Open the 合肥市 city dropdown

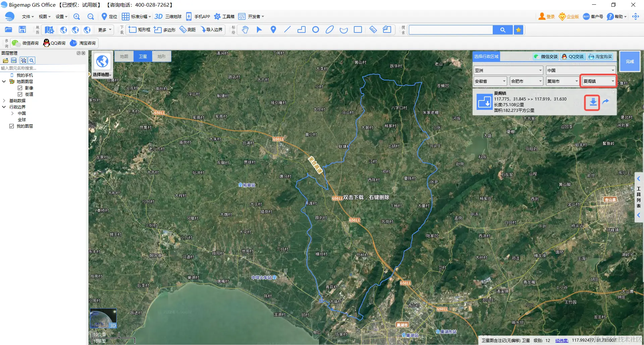coord(526,81)
